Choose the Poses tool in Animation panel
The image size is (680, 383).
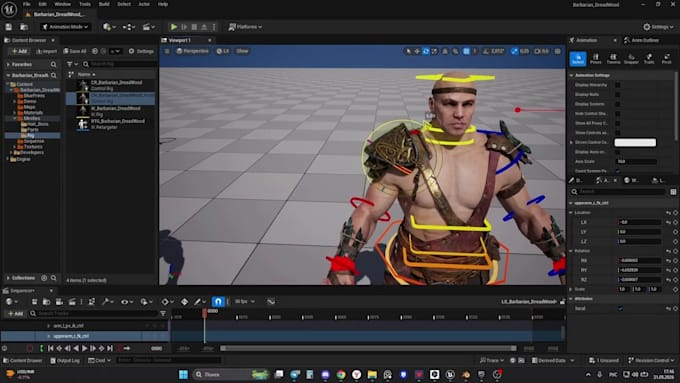pyautogui.click(x=595, y=59)
